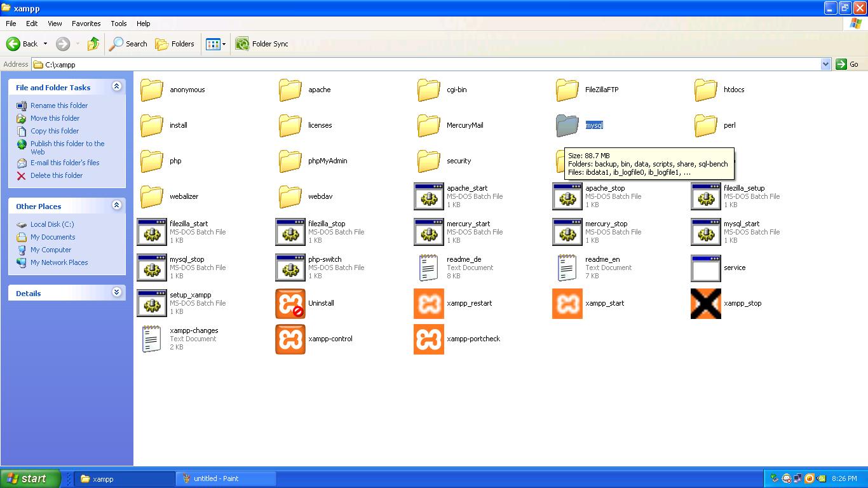Select the setup_xampp batch file icon
This screenshot has height=488, width=868.
pyautogui.click(x=152, y=304)
